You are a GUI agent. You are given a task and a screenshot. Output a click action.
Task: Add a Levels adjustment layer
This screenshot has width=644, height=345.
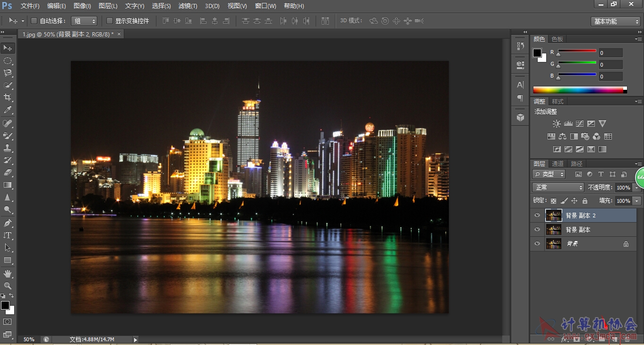coord(568,124)
